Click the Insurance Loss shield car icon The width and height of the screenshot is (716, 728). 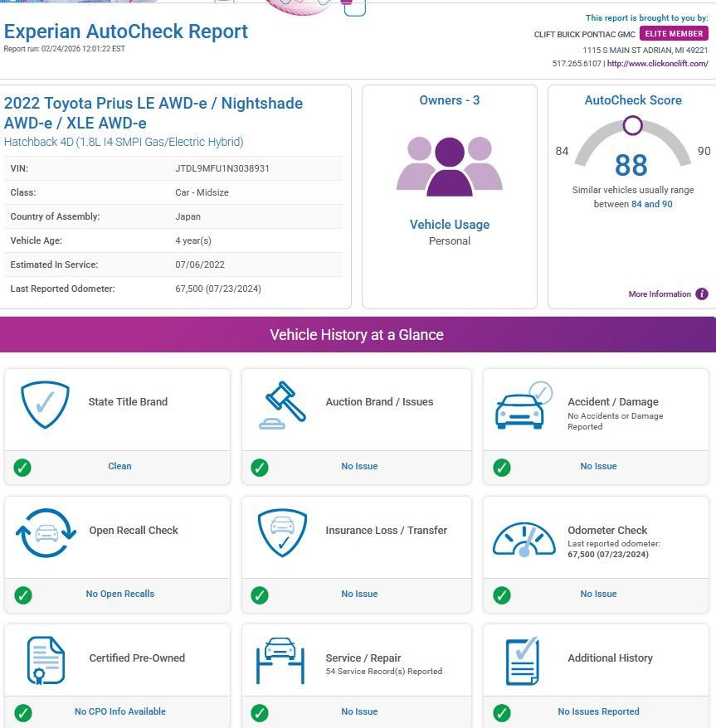pos(282,532)
